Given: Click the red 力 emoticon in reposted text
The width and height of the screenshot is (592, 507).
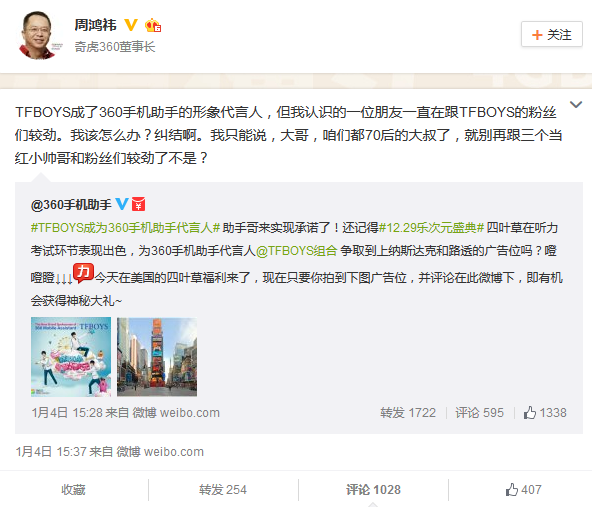Looking at the screenshot, I should pyautogui.click(x=83, y=273).
